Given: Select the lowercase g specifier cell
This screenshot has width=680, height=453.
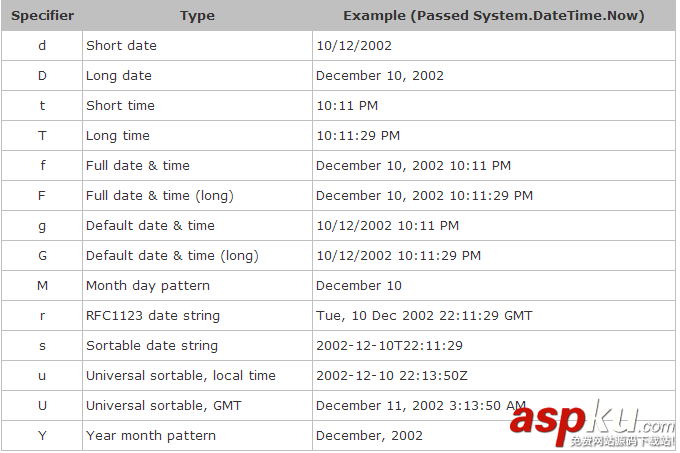Looking at the screenshot, I should tap(42, 226).
